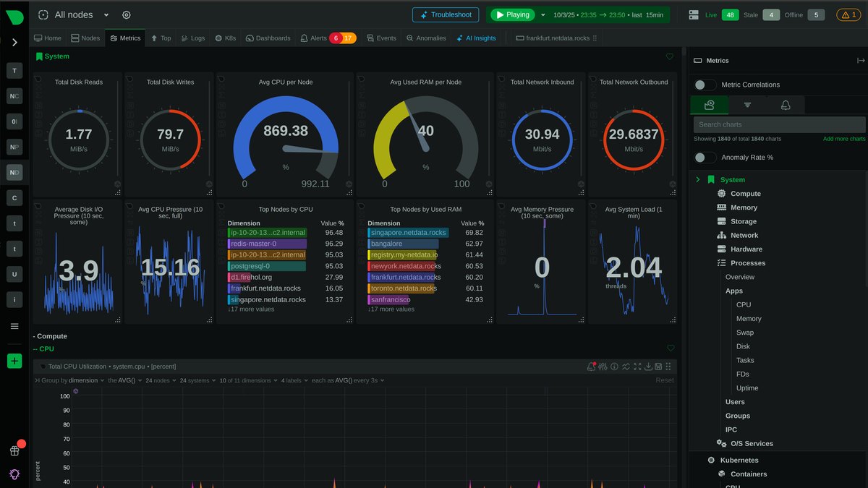Viewport: 868px width, 488px height.
Task: Open the playback mode dropdown arrow
Action: point(544,14)
